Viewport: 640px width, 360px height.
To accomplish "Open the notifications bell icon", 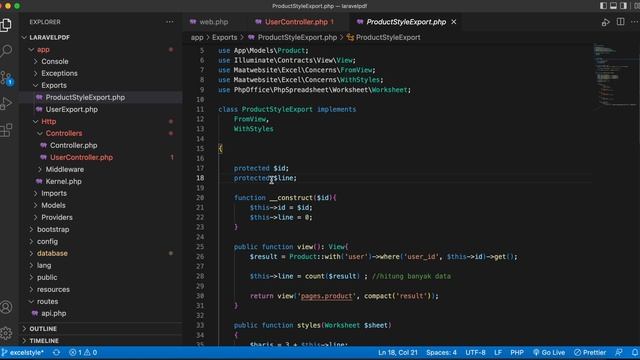I will point(635,353).
